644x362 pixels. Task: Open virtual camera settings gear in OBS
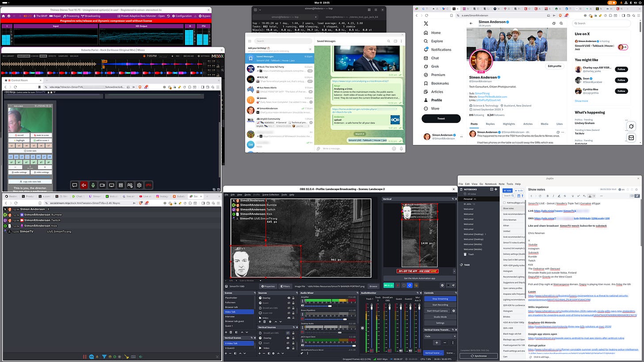click(x=454, y=311)
